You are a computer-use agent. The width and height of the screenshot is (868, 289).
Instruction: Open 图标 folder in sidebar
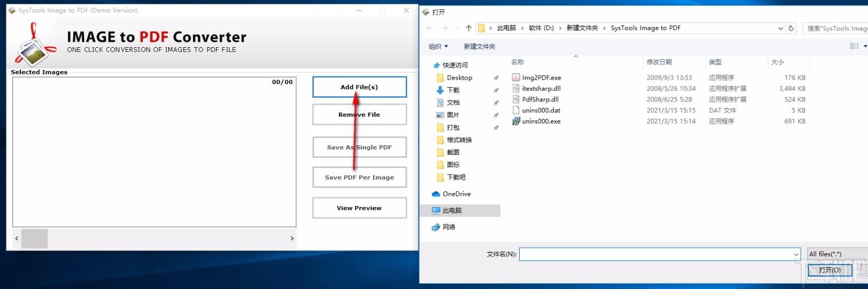coord(453,165)
